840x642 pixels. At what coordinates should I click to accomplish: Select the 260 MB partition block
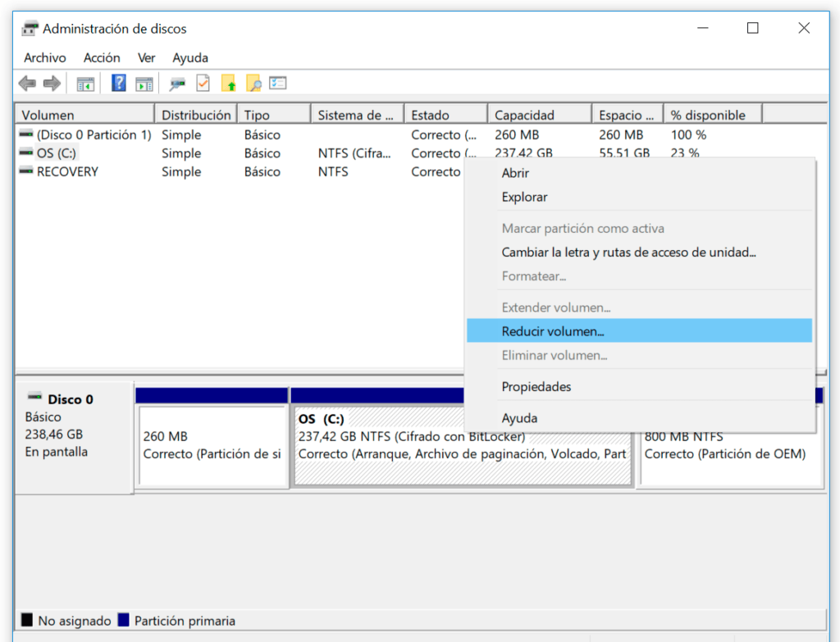point(212,444)
